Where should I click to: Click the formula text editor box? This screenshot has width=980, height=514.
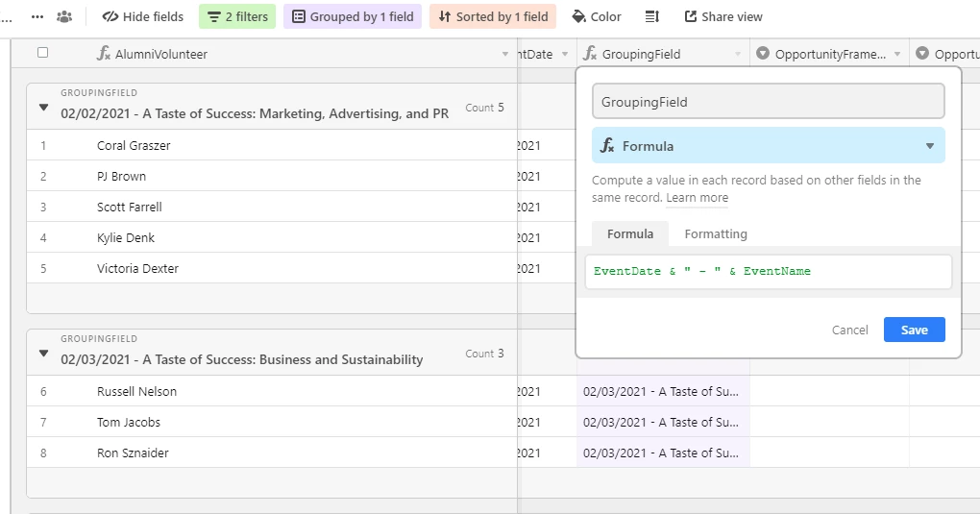[x=768, y=271]
